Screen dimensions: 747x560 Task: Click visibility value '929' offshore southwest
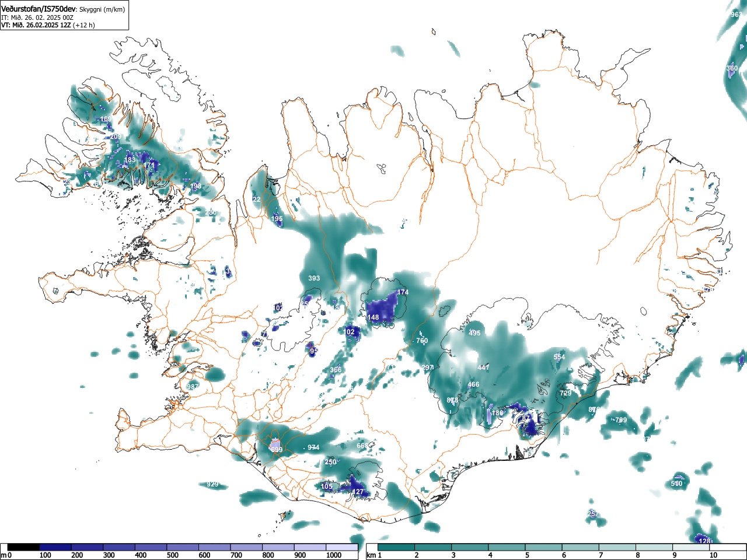[212, 485]
